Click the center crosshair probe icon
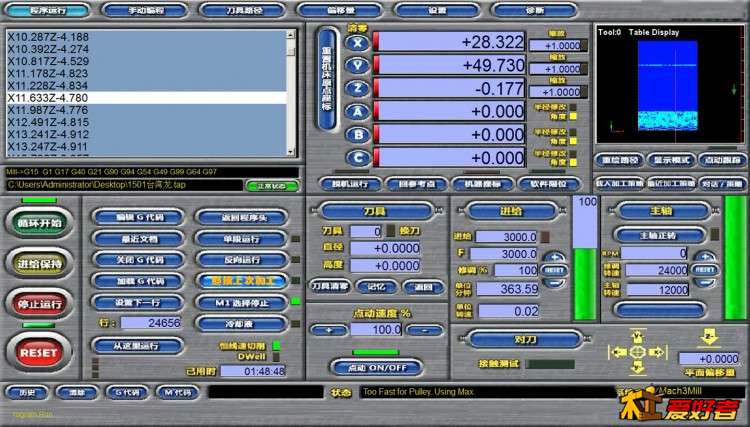This screenshot has width=750, height=427. [x=637, y=352]
